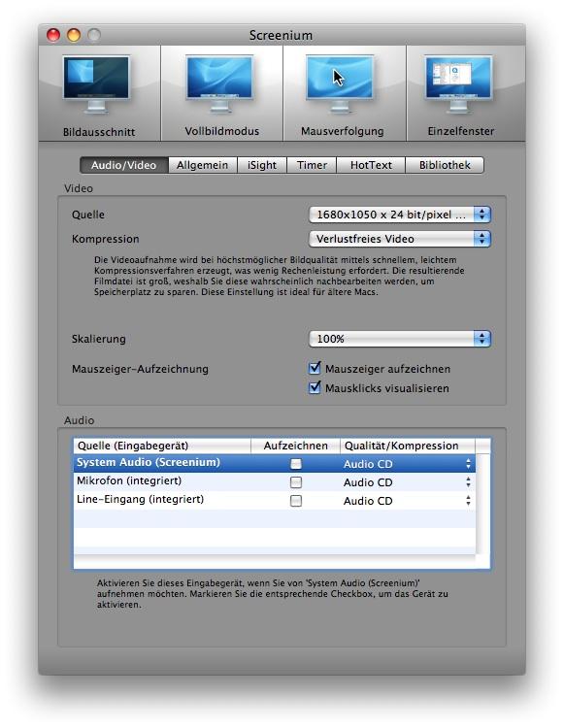Choose the Vollbildmodus monitor icon
The image size is (564, 728).
(x=220, y=84)
